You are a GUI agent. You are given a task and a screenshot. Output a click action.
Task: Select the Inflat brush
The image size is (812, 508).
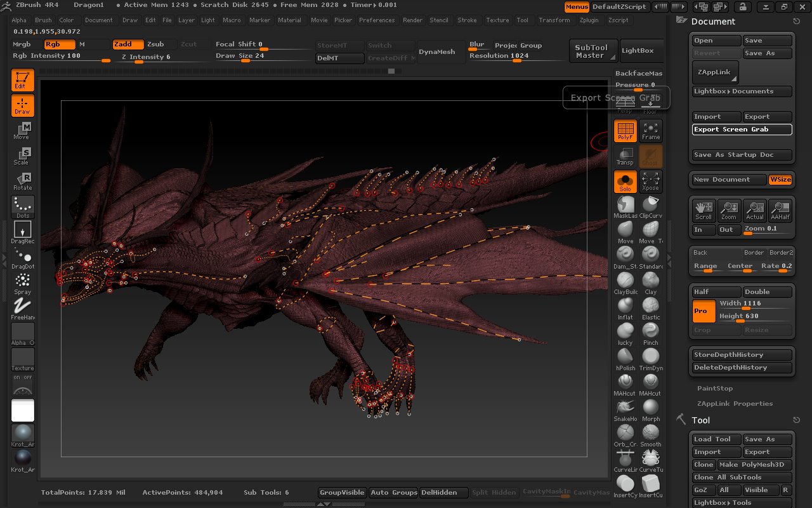coord(625,309)
